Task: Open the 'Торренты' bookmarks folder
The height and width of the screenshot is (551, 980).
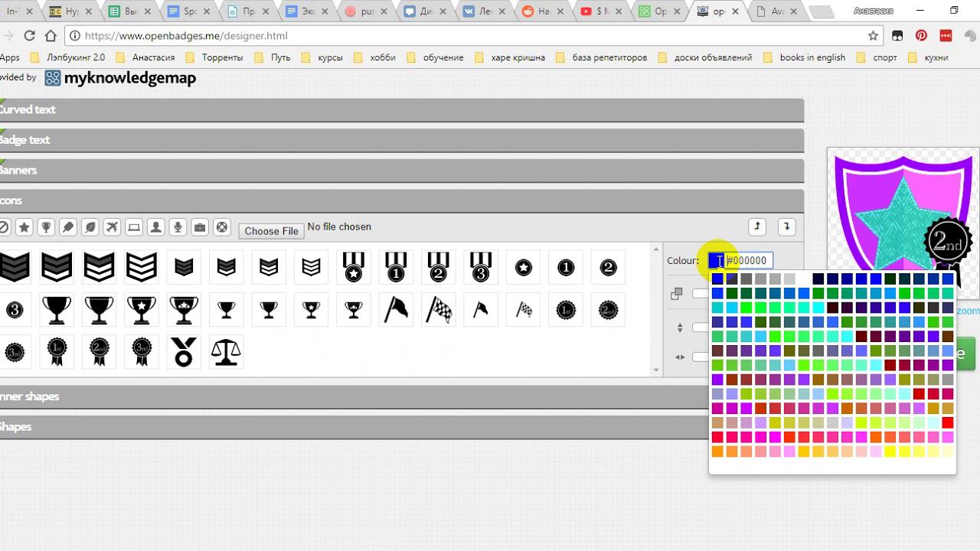Action: (215, 57)
